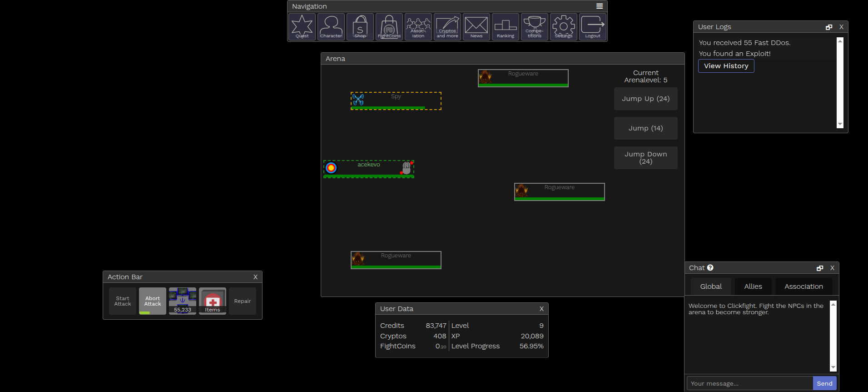Click the Logout icon

click(593, 27)
